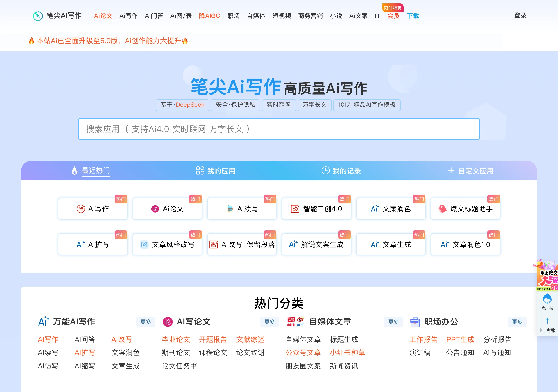Image resolution: width=558 pixels, height=392 pixels.
Task: Click 更多 beside 自媒体文章
Action: 393,322
